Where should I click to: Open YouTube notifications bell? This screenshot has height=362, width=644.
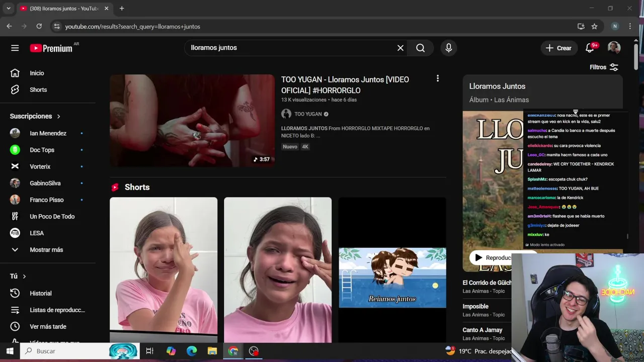pos(590,48)
